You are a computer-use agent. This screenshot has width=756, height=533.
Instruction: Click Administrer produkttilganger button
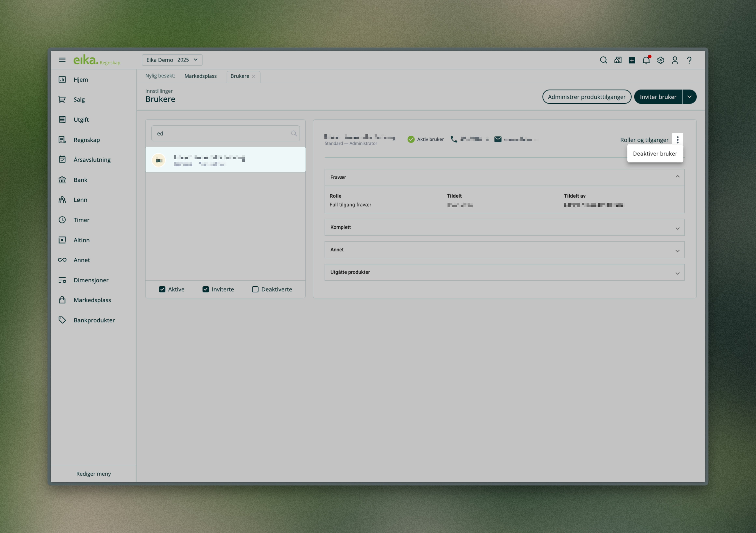(586, 97)
